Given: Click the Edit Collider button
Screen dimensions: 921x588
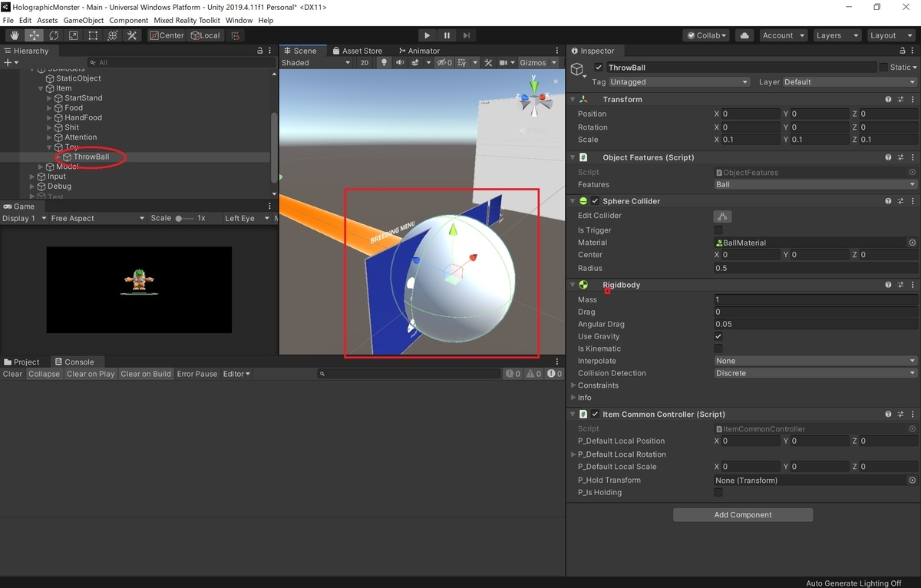Looking at the screenshot, I should (722, 216).
